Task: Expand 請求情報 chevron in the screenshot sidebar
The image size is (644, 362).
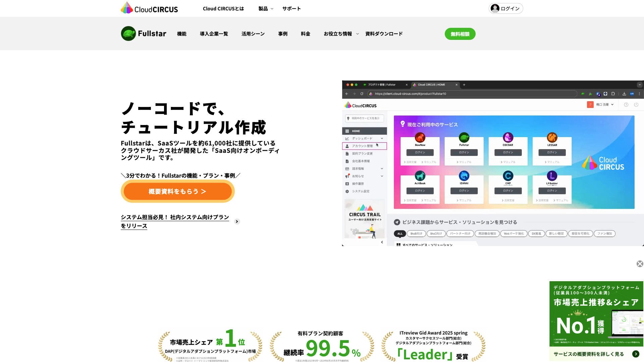Action: coord(382,169)
